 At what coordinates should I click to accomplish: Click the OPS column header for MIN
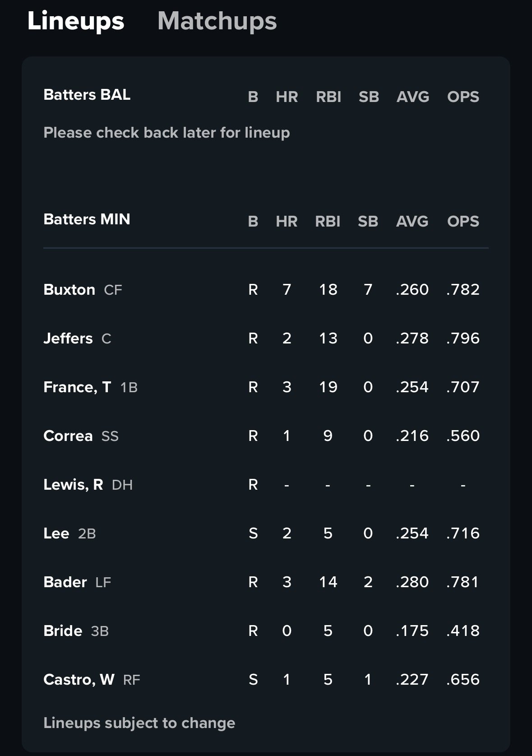click(463, 221)
